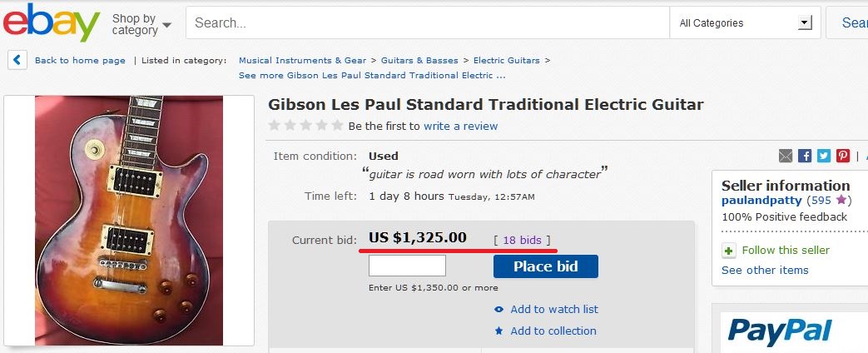Viewport: 868px width, 353px height.
Task: Open the 18 bids history link
Action: click(522, 240)
